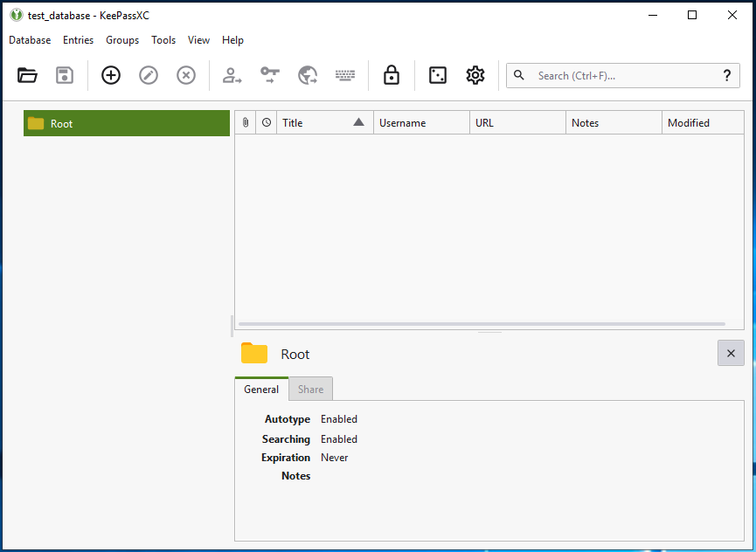
Task: Focus the Search (Ctrl+F) field
Action: (x=623, y=76)
